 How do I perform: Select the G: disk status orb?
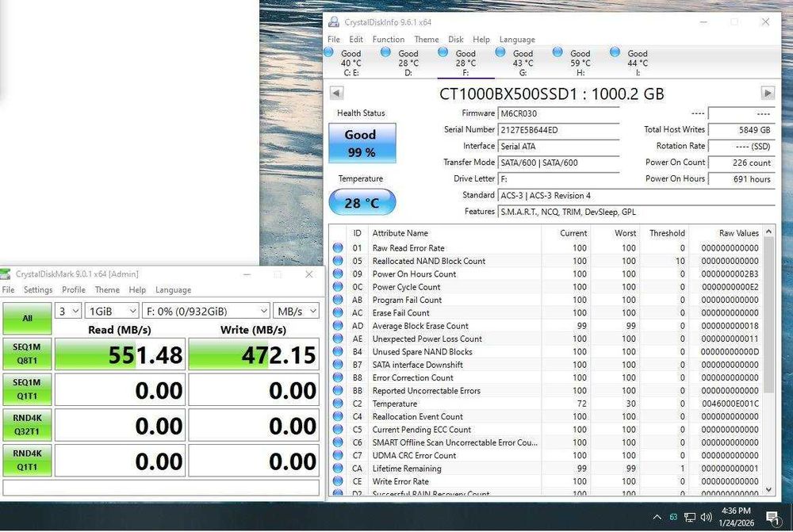tap(500, 52)
